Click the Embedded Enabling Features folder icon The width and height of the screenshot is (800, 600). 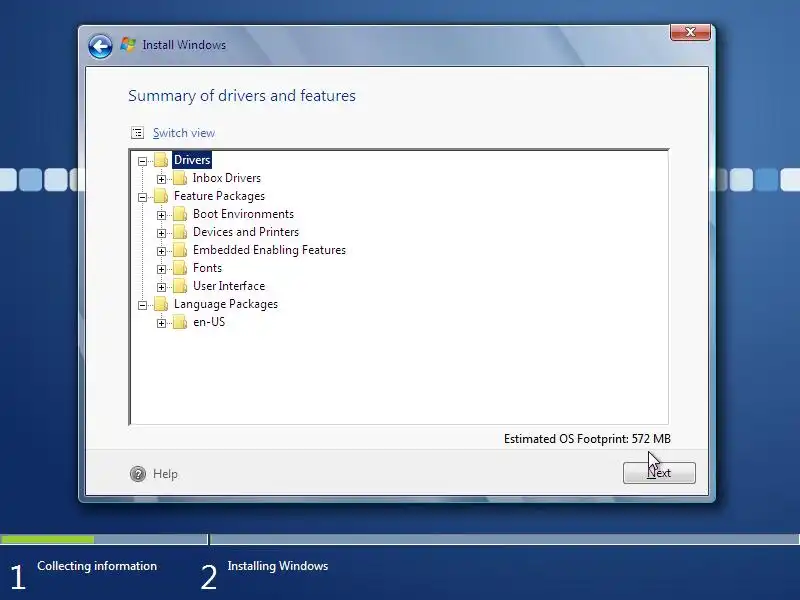(180, 250)
